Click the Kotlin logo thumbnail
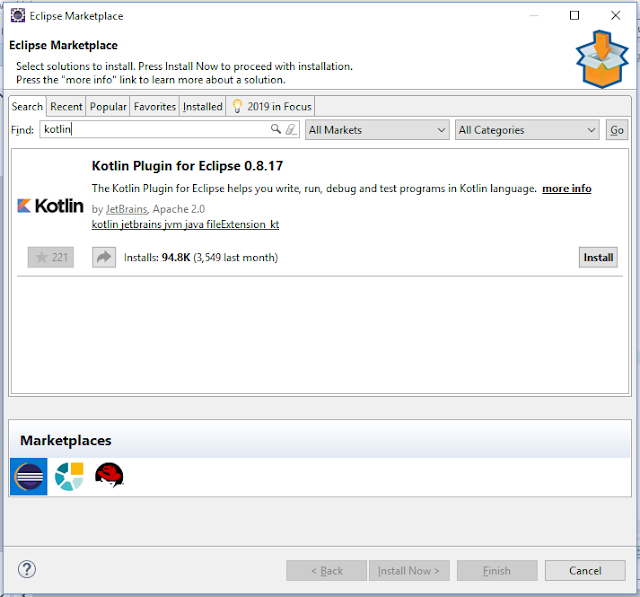This screenshot has width=640, height=597. (50, 206)
